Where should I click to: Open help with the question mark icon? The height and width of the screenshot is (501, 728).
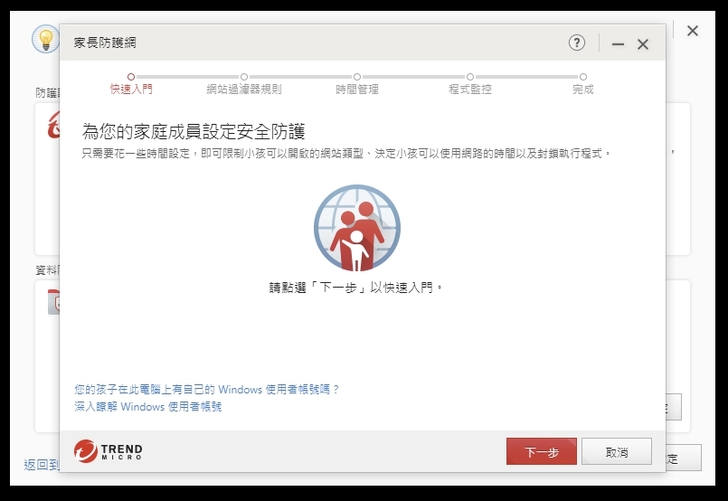pos(577,43)
